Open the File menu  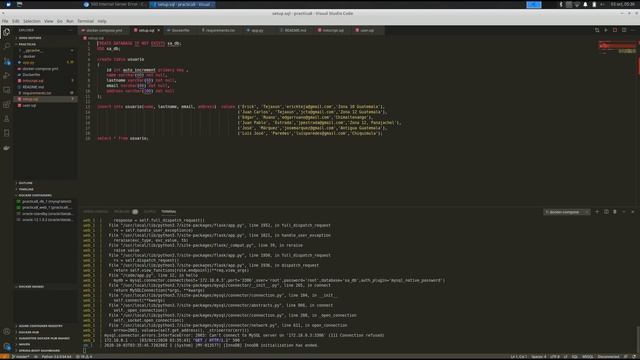5,21
